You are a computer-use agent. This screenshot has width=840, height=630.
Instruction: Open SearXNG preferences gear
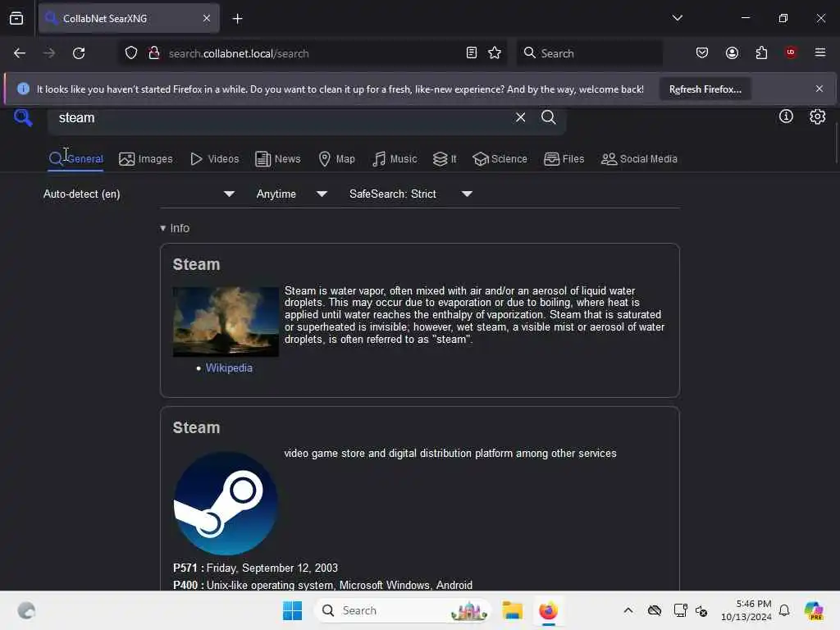(x=817, y=116)
